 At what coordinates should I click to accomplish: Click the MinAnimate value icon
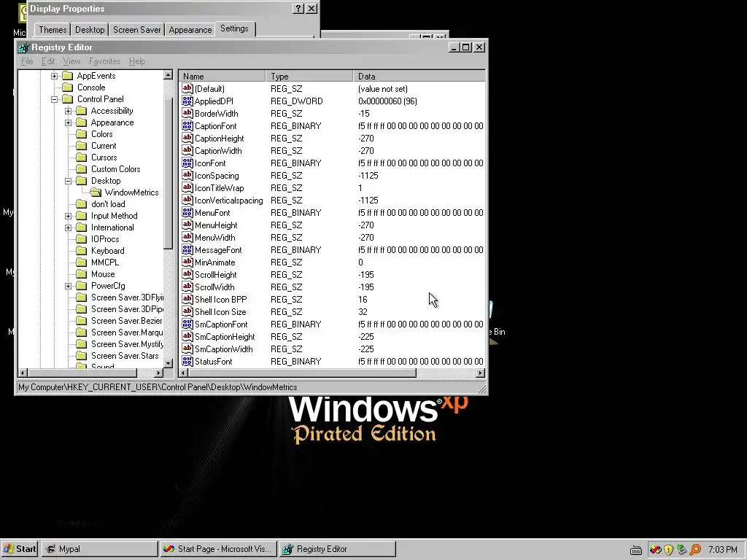click(x=187, y=262)
